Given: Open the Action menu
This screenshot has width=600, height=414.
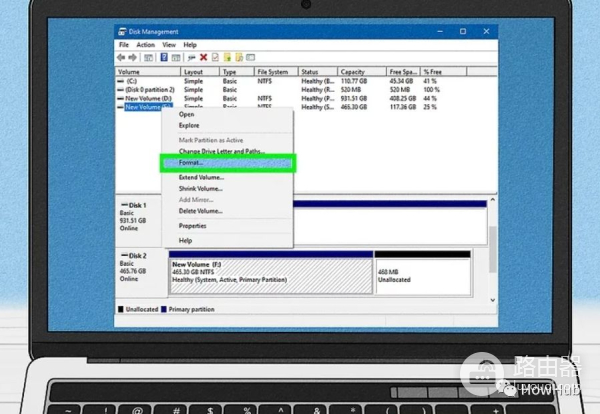Looking at the screenshot, I should (x=145, y=45).
